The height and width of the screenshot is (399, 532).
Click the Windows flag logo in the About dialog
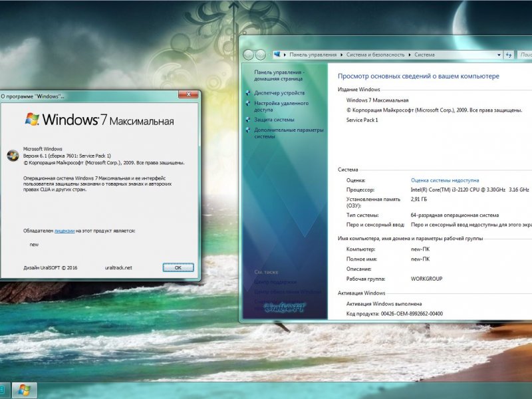point(32,119)
